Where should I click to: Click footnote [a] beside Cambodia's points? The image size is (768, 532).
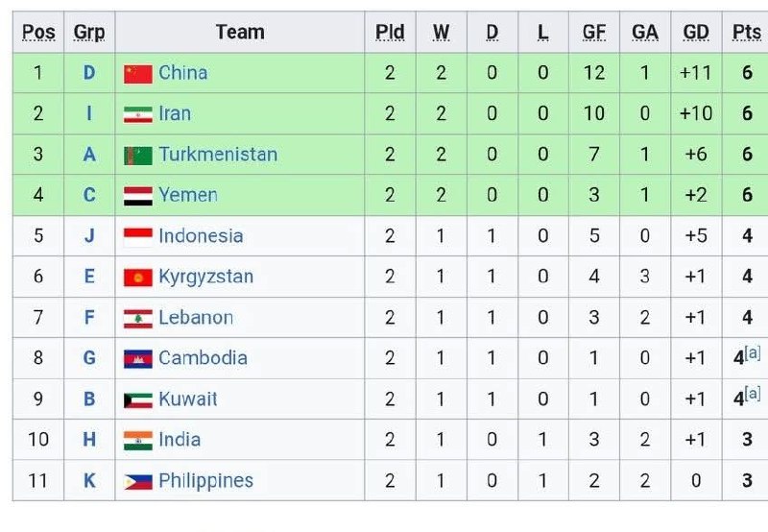753,352
